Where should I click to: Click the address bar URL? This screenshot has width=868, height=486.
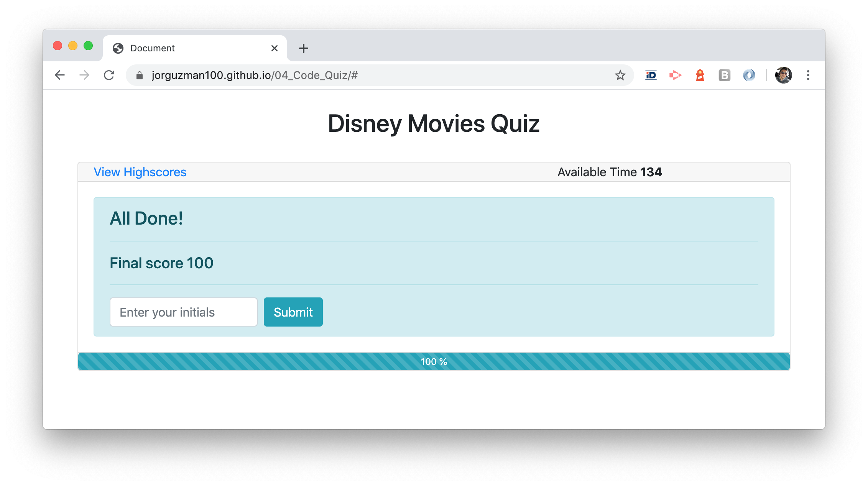coord(255,76)
